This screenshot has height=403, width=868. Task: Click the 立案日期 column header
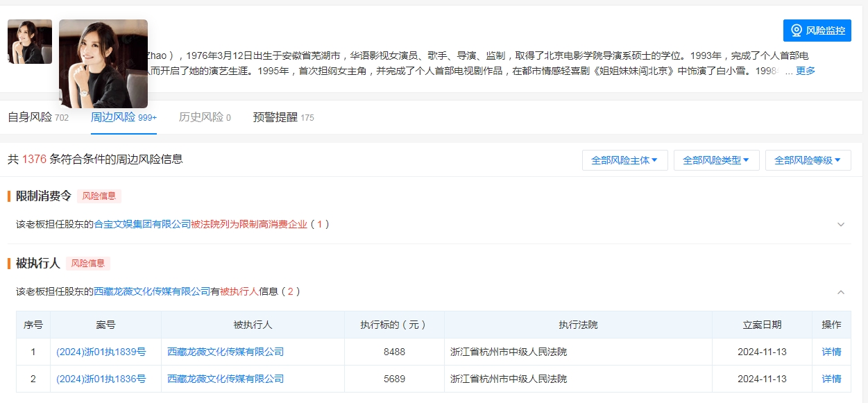click(x=762, y=325)
